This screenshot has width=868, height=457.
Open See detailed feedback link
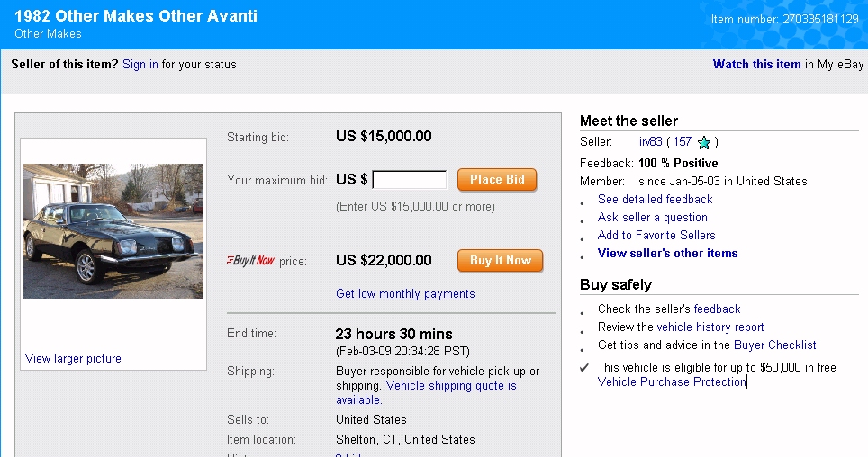(655, 200)
